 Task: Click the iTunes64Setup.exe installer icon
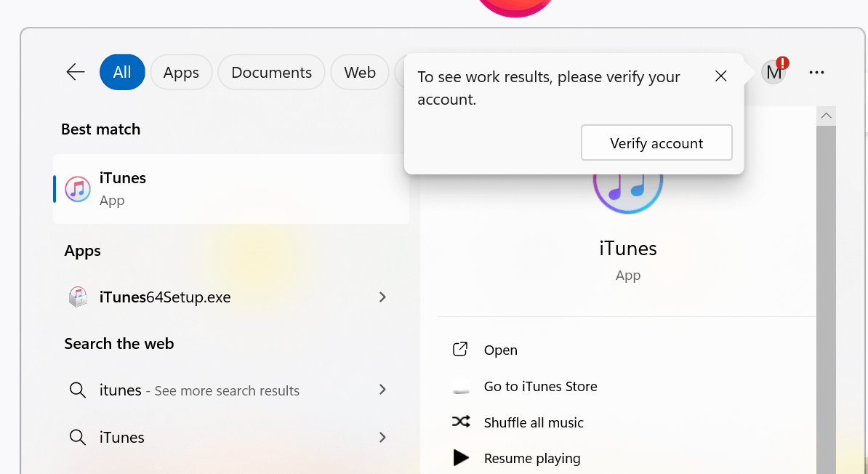tap(78, 297)
